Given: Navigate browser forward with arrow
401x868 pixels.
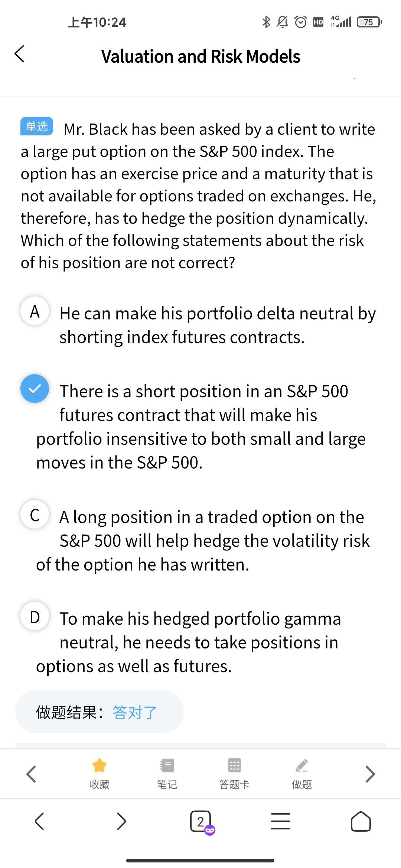Looking at the screenshot, I should point(121,821).
